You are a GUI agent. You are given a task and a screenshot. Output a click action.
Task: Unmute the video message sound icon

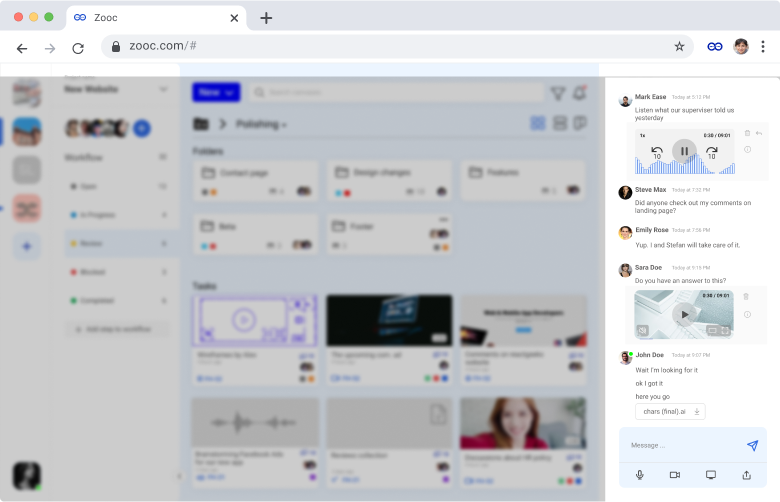643,330
